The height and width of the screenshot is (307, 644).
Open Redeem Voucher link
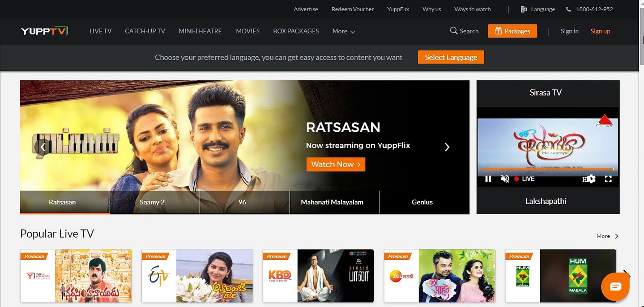click(352, 9)
